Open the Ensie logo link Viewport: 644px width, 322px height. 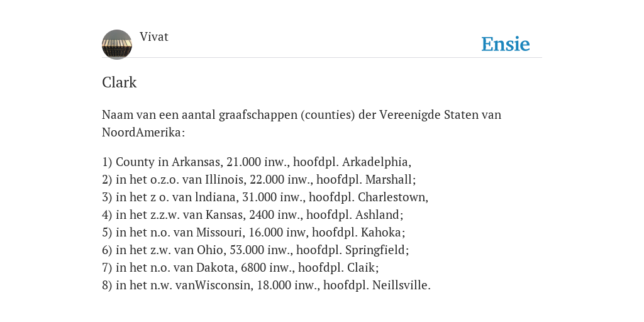506,44
